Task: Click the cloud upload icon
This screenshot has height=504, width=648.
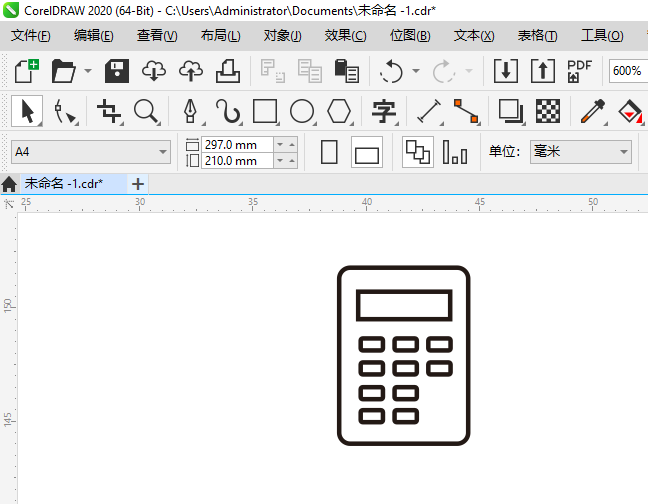Action: coord(191,71)
